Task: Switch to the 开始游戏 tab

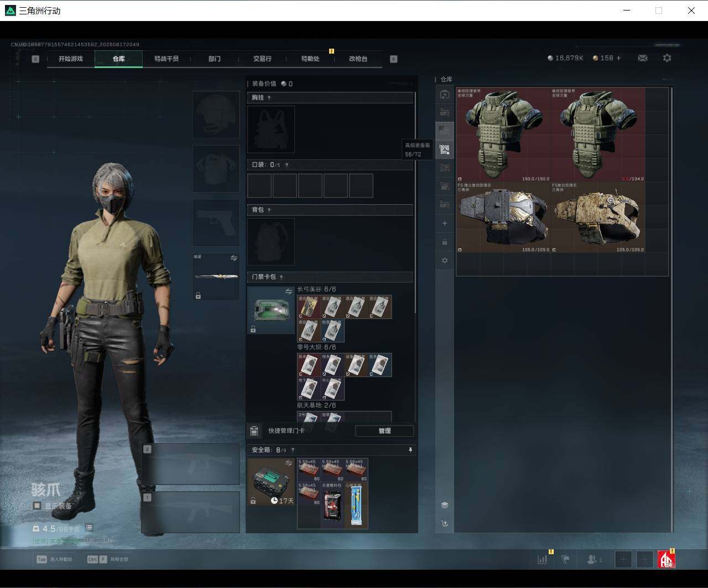Action: [x=71, y=59]
